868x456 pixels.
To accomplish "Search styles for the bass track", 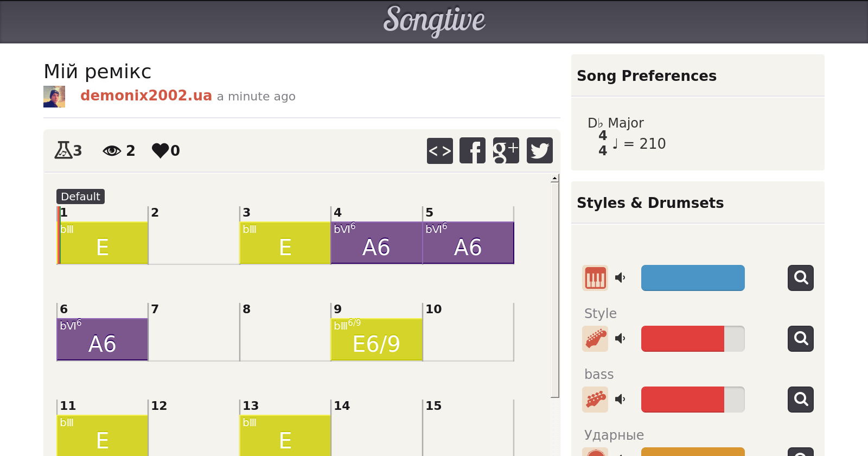I will pos(800,400).
